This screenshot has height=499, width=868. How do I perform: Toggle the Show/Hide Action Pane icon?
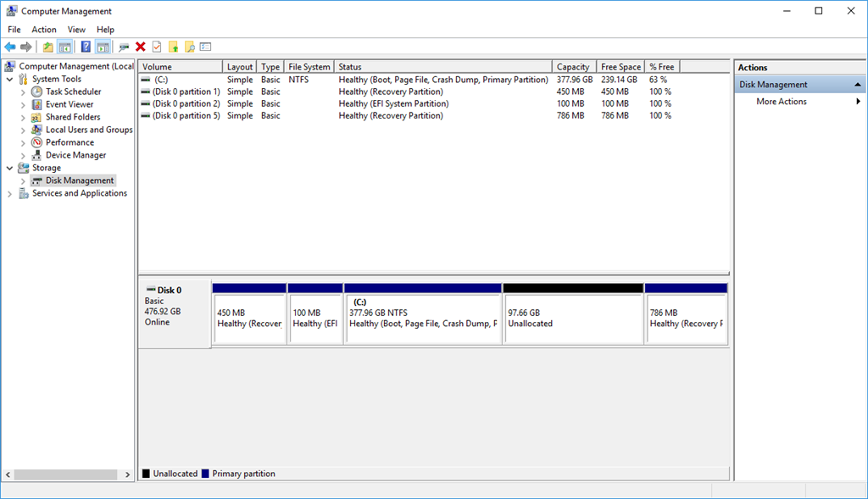click(x=103, y=47)
